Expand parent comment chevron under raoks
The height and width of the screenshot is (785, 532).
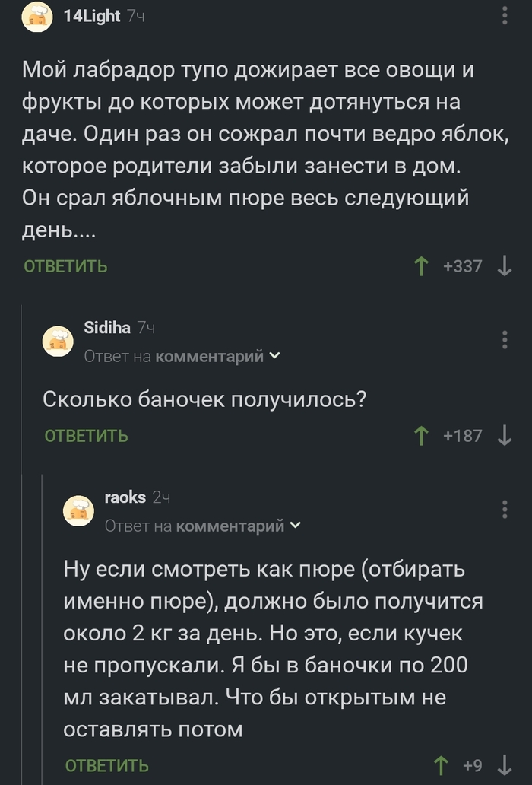pyautogui.click(x=295, y=526)
